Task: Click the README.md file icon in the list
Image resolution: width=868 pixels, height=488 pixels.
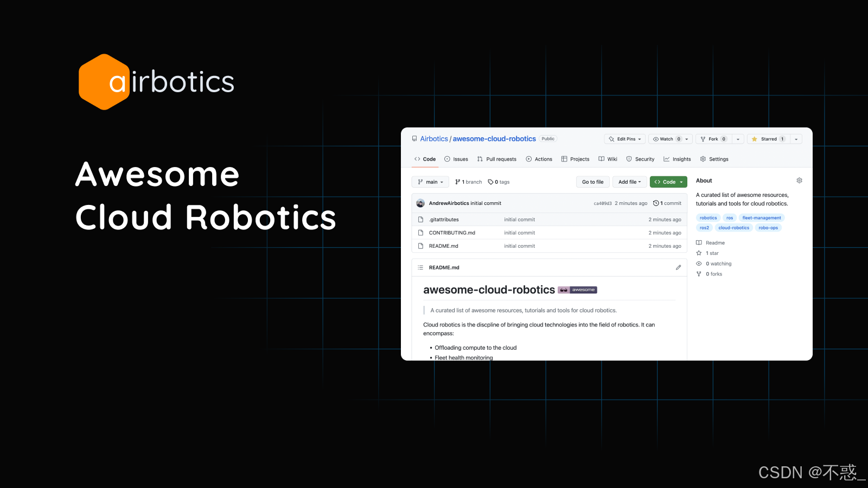Action: (x=420, y=246)
